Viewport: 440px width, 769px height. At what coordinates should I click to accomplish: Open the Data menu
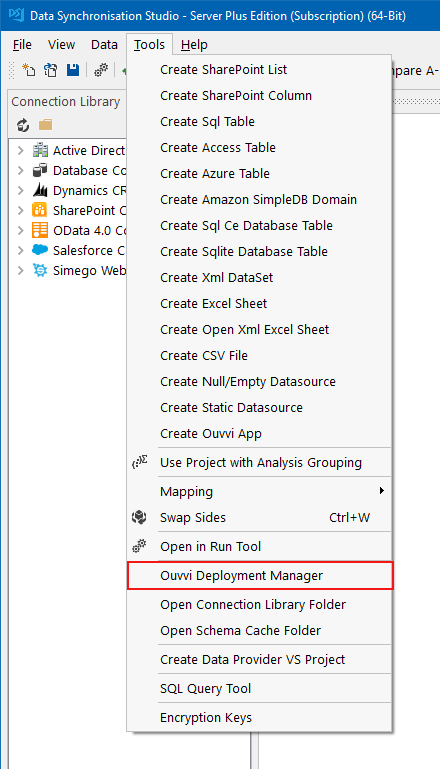tap(104, 45)
